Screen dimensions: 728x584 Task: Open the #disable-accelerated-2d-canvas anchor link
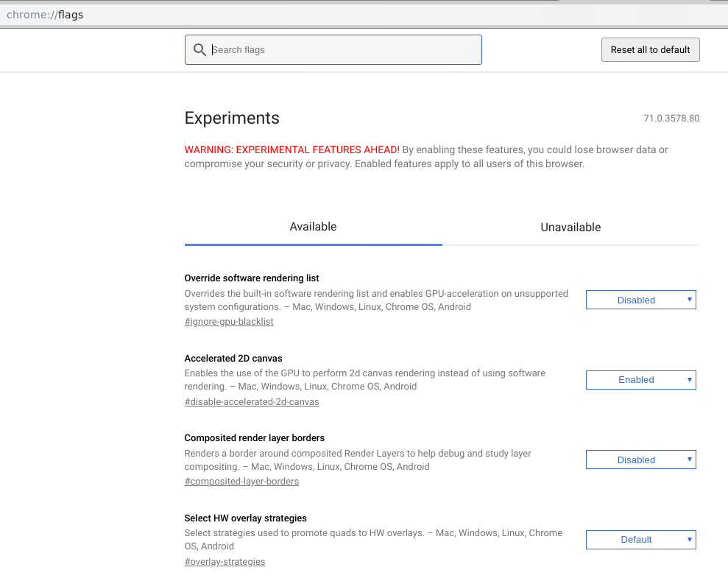coord(252,402)
